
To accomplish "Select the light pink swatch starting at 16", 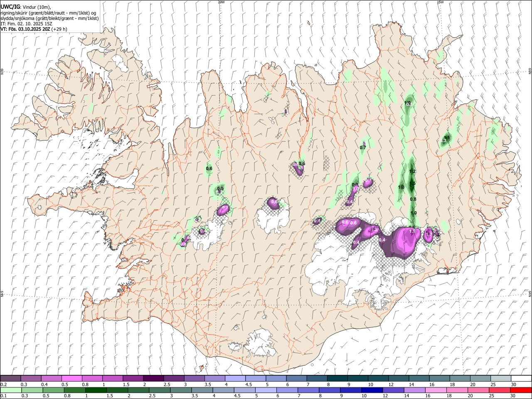I will click(436, 390).
